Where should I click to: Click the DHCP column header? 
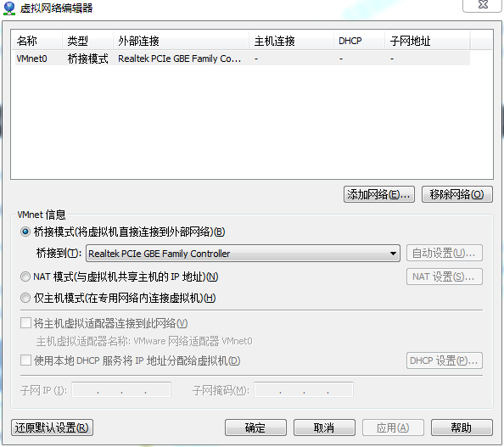click(x=359, y=41)
